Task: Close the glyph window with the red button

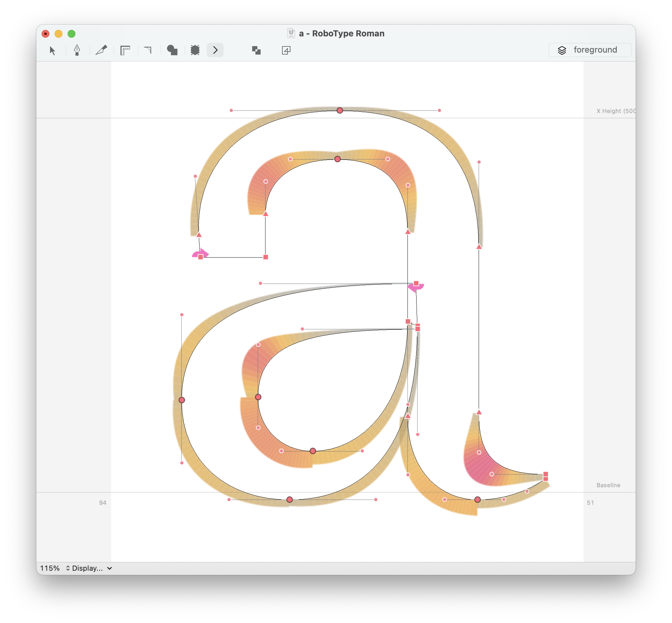Action: pos(45,33)
